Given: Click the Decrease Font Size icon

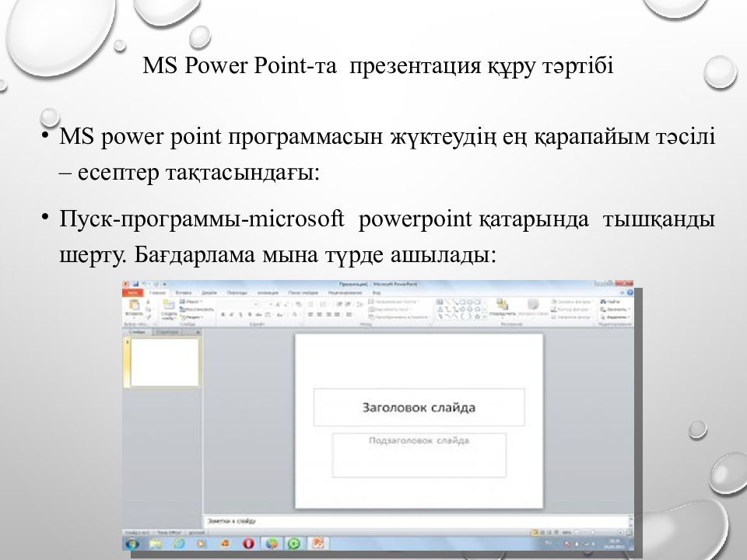Looking at the screenshot, I should tap(286, 305).
